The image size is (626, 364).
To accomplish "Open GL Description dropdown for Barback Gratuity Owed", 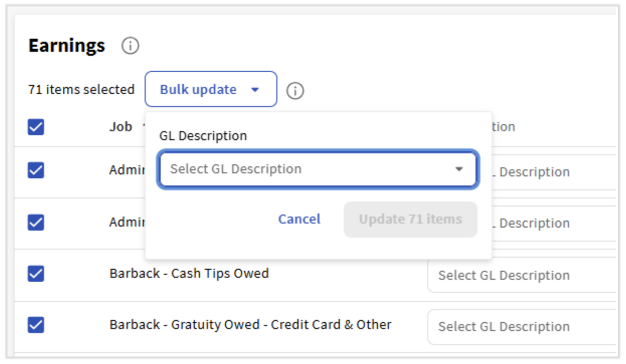I will coord(523,327).
